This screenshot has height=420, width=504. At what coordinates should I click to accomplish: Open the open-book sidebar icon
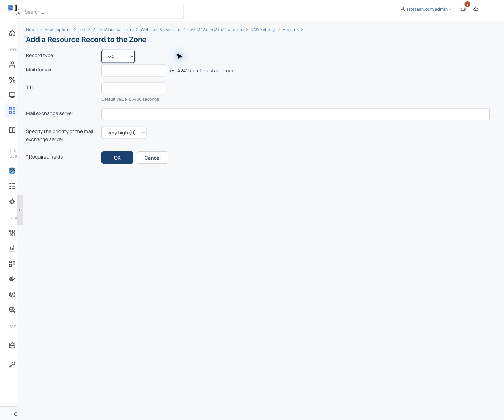pyautogui.click(x=12, y=130)
